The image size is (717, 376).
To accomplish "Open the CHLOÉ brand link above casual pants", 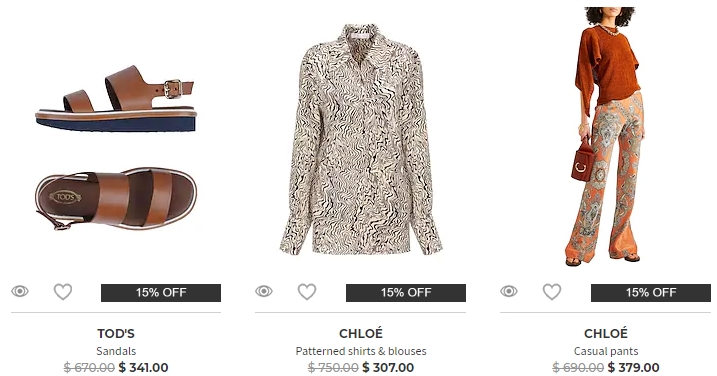I will pyautogui.click(x=606, y=333).
